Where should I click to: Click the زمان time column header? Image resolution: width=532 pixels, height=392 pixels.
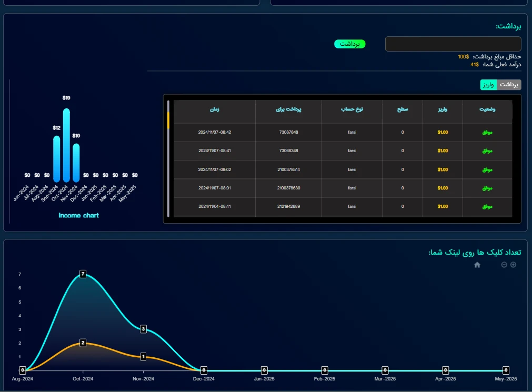(x=215, y=110)
